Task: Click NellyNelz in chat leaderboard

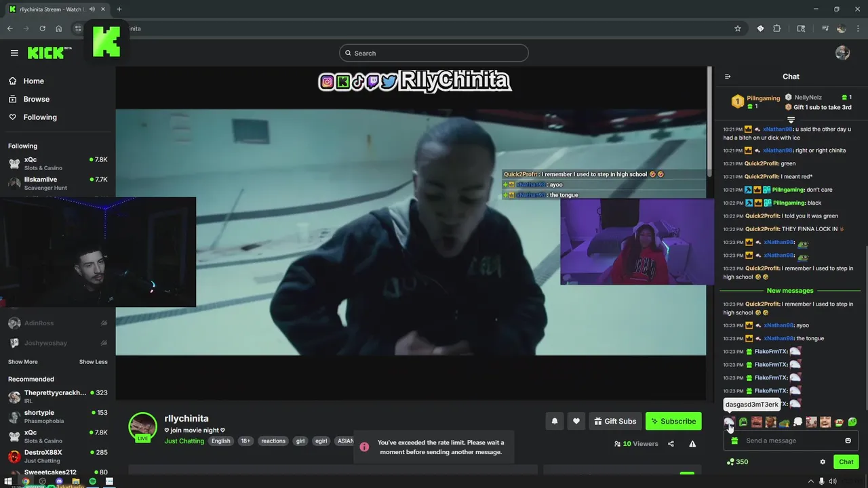Action: [x=808, y=98]
